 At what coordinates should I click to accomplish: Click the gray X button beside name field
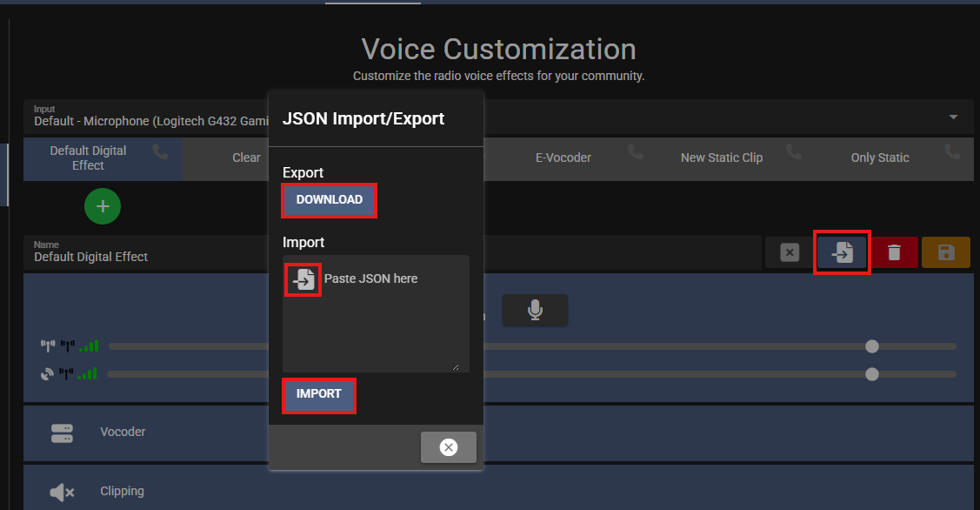coord(789,253)
